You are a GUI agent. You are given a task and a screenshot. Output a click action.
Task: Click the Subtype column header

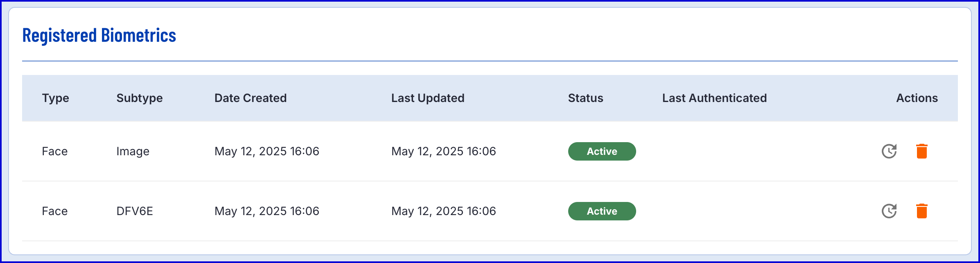[x=140, y=98]
